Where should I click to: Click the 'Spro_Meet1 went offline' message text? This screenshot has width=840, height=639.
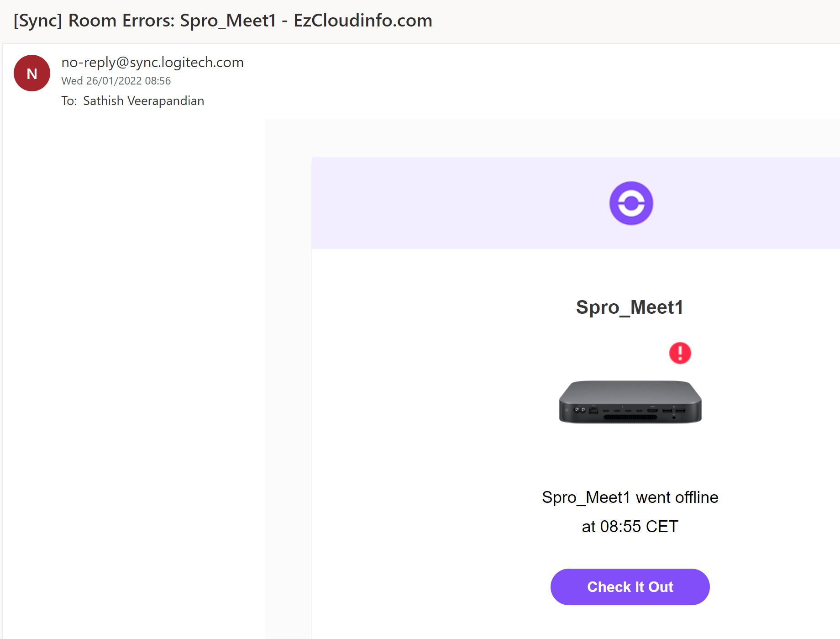tap(630, 497)
